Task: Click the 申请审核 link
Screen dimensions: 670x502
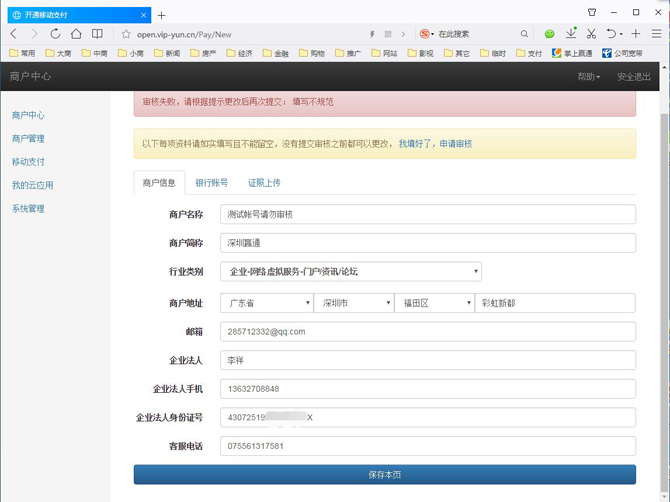Action: point(455,144)
